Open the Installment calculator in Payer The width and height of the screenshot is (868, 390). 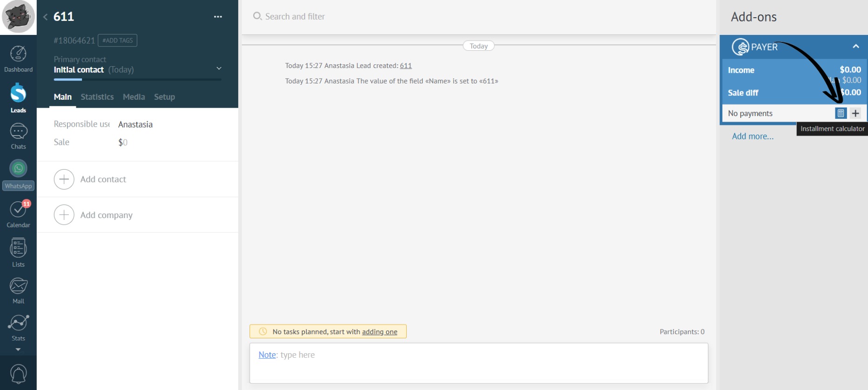[x=841, y=113]
